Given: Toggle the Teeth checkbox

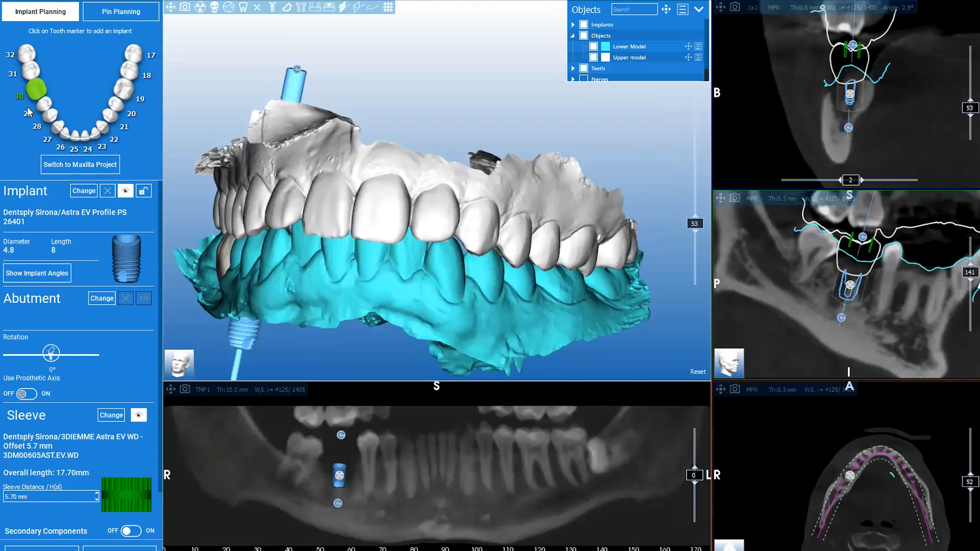Looking at the screenshot, I should click(584, 68).
